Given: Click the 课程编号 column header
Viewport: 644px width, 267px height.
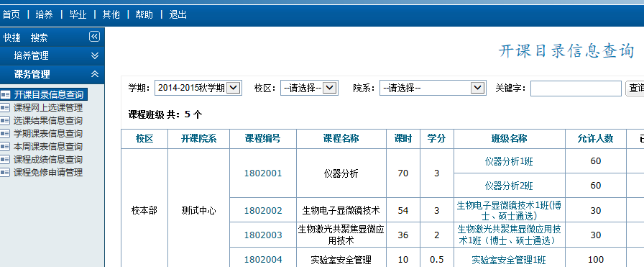Looking at the screenshot, I should (263, 139).
